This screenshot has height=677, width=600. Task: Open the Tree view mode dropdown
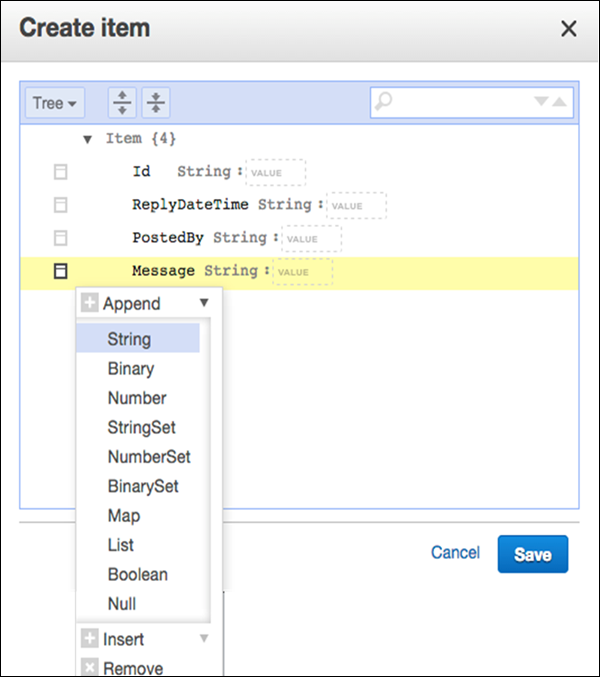(x=56, y=102)
